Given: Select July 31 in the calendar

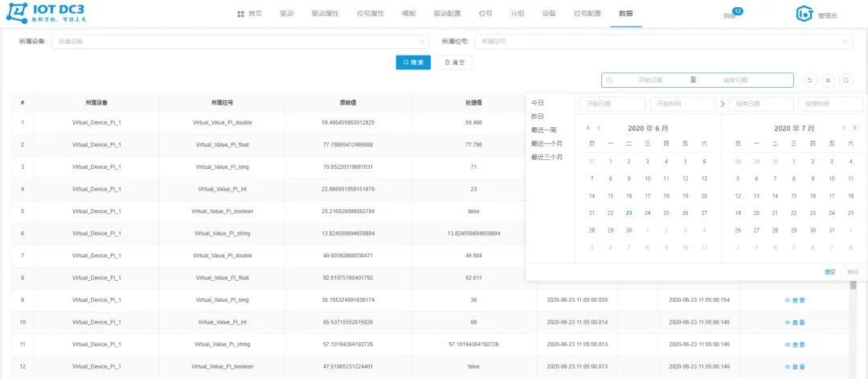Looking at the screenshot, I should 832,230.
